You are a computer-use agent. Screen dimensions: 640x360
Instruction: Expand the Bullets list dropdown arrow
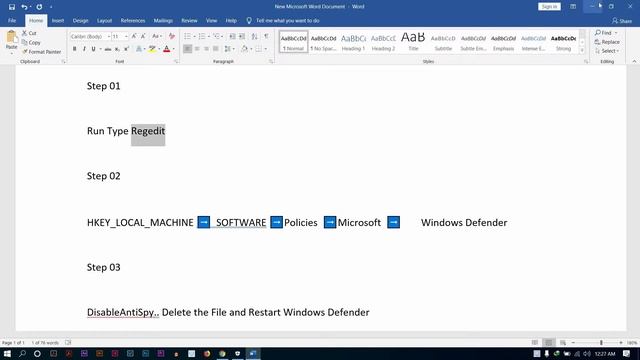pyautogui.click(x=194, y=36)
